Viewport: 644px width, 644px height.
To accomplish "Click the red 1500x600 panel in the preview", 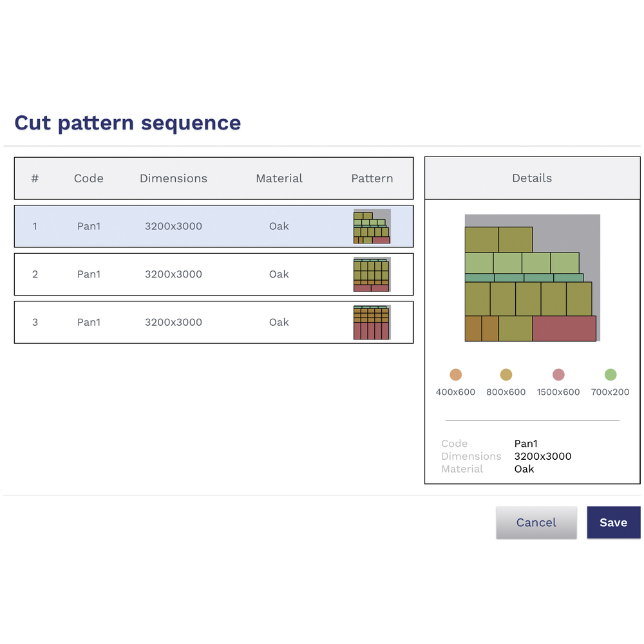I will 565,328.
